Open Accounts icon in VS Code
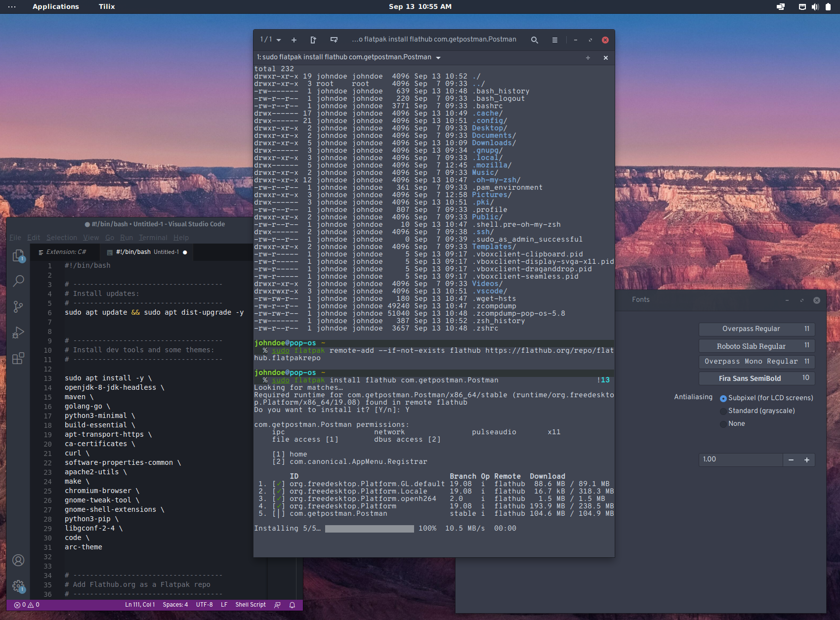This screenshot has width=840, height=620. click(18, 560)
